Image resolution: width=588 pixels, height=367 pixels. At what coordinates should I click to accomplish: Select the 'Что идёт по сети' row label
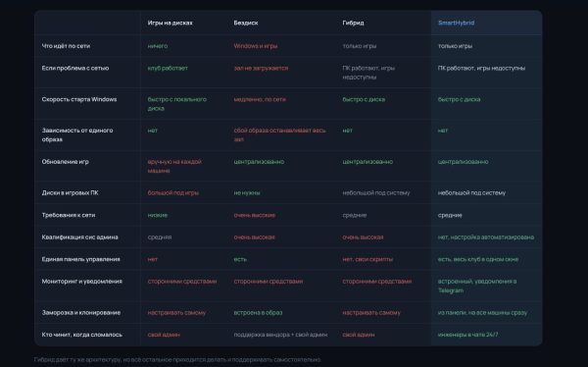(66, 46)
